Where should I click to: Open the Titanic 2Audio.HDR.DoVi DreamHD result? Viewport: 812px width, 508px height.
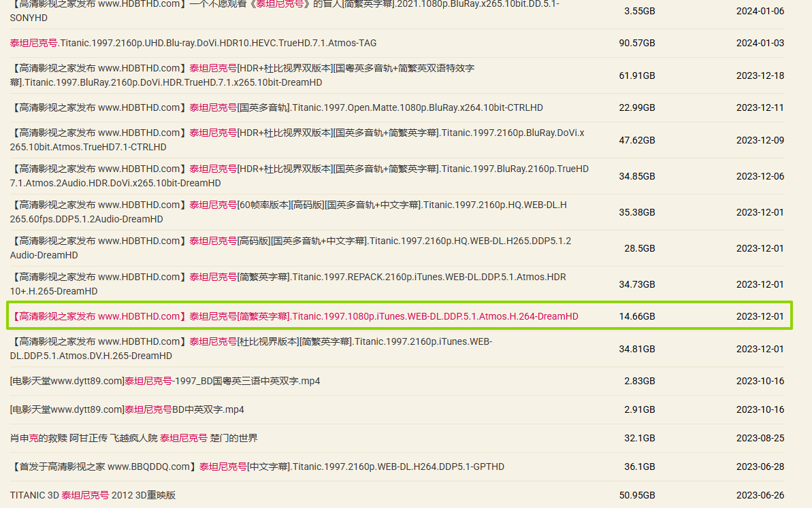(x=299, y=176)
